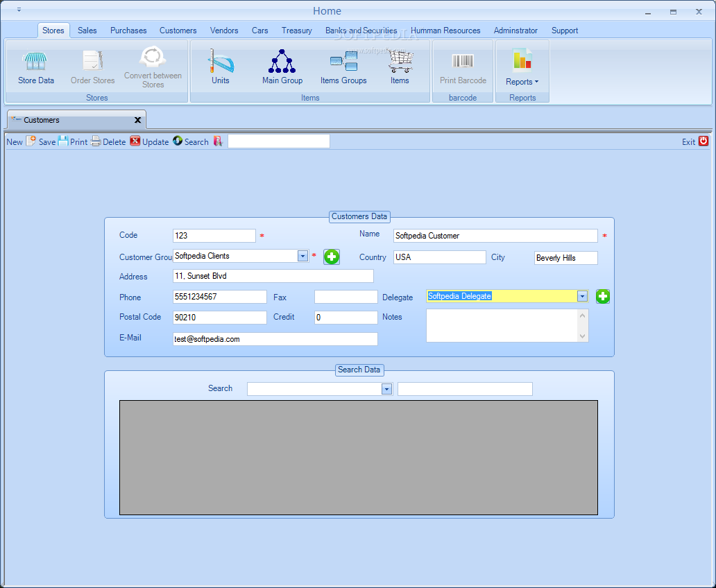The height and width of the screenshot is (588, 716).
Task: Click the Credit value field
Action: (346, 318)
